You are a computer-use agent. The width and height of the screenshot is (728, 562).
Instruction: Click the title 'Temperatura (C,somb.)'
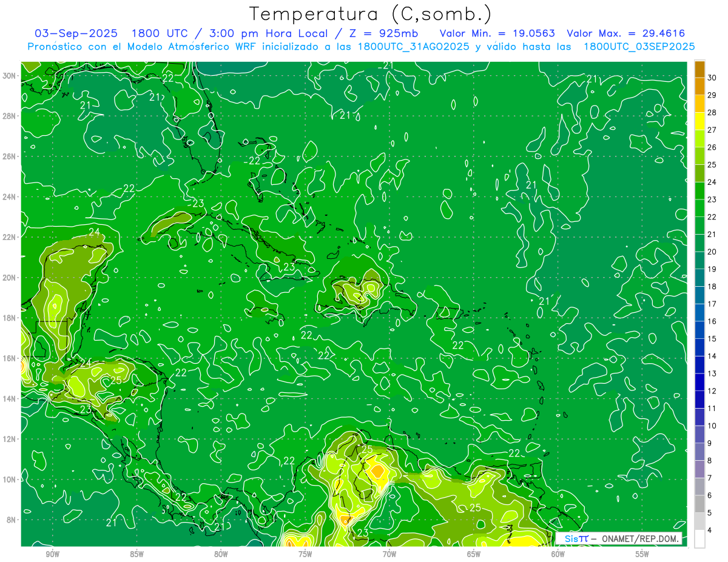[x=370, y=14]
